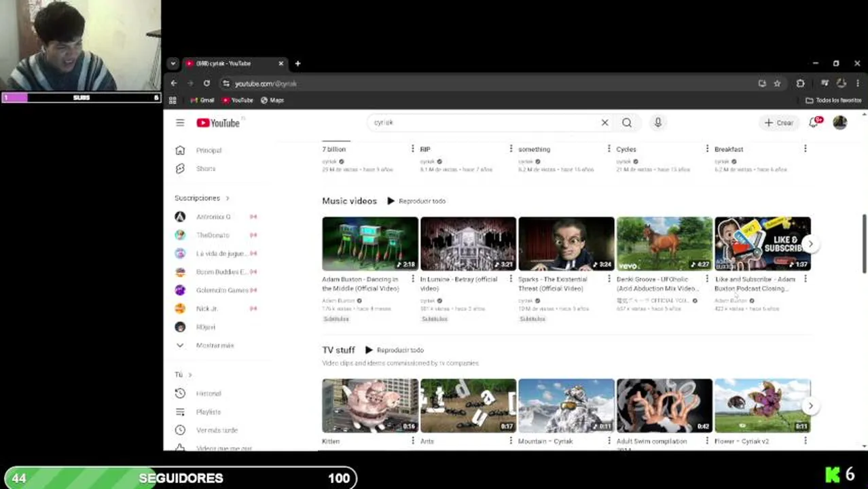Viewport: 868px width, 489px height.
Task: Open options menu for Cycles video
Action: pos(707,149)
